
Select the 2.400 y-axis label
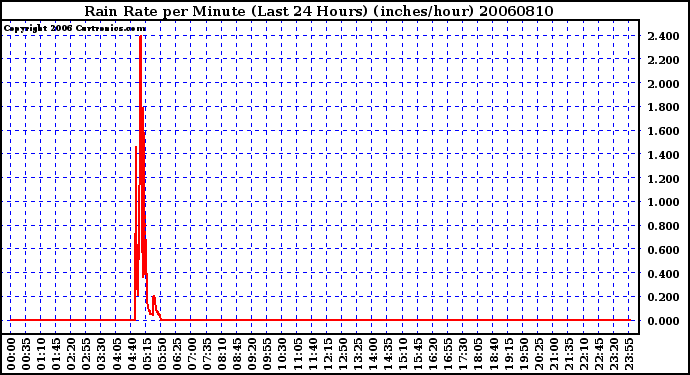coord(663,36)
